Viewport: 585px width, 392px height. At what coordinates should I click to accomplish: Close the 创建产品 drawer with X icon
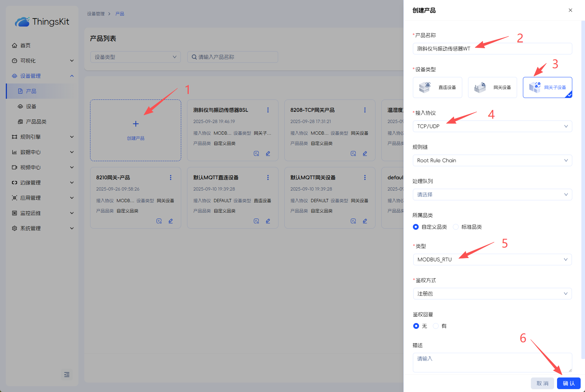(x=570, y=10)
